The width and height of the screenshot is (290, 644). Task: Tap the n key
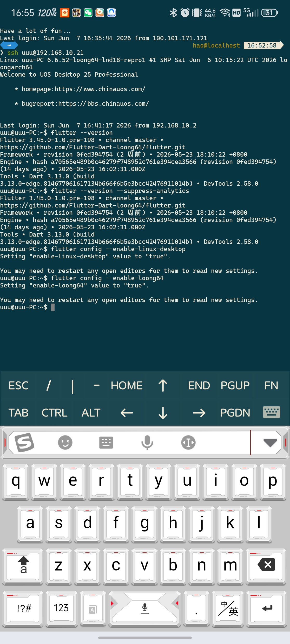202,567
